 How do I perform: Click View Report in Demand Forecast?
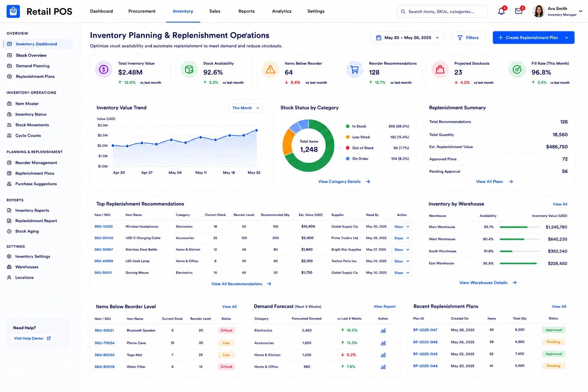pyautogui.click(x=384, y=307)
